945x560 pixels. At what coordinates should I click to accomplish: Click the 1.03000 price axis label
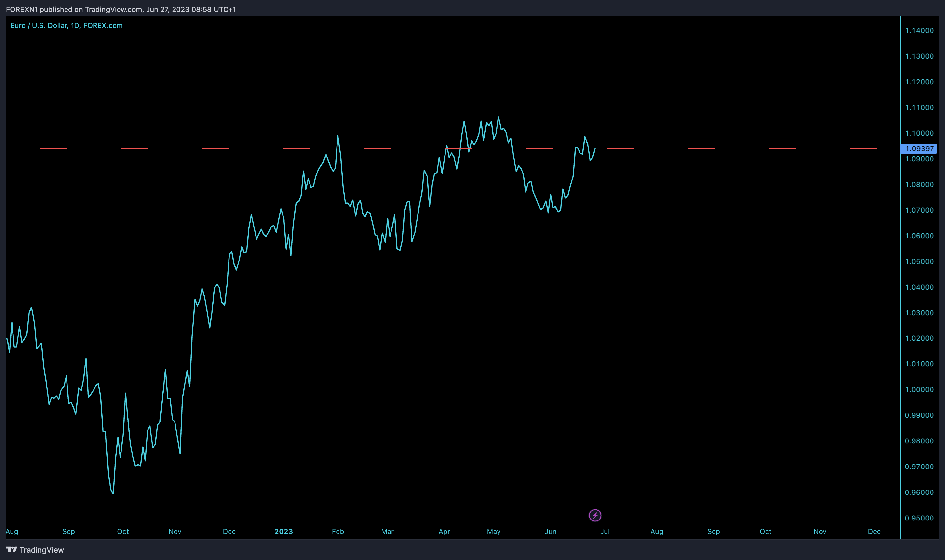click(x=919, y=313)
